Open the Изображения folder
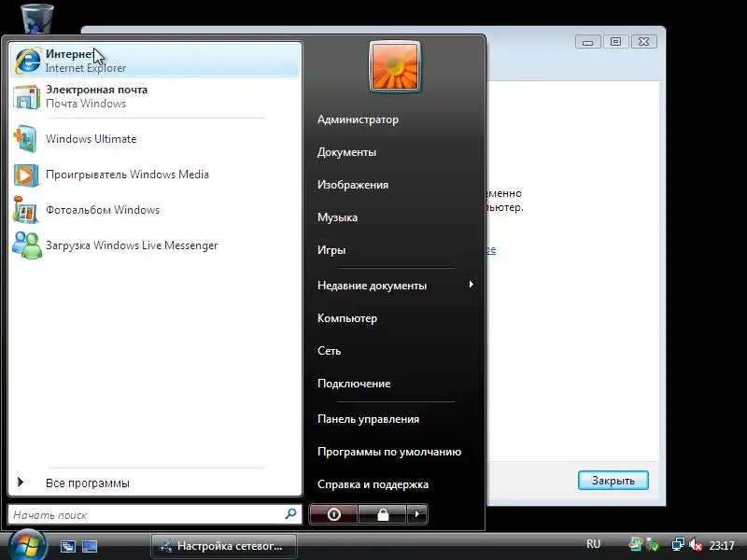 [x=353, y=185]
